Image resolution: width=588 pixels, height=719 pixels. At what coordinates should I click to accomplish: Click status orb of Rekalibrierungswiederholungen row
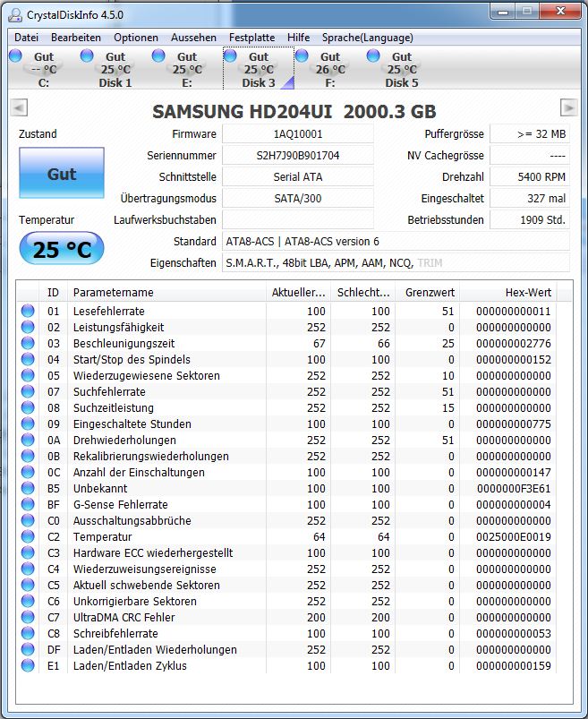pyautogui.click(x=28, y=456)
